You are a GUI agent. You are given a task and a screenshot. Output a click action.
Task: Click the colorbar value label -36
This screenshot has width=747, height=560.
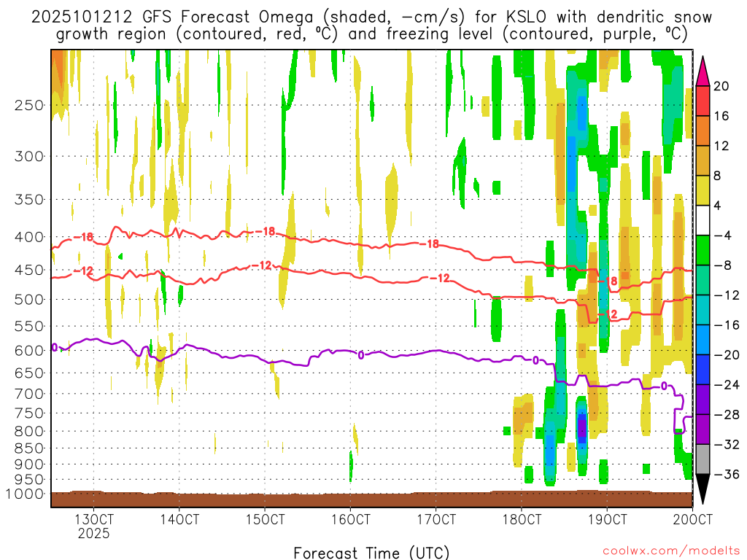coord(727,474)
